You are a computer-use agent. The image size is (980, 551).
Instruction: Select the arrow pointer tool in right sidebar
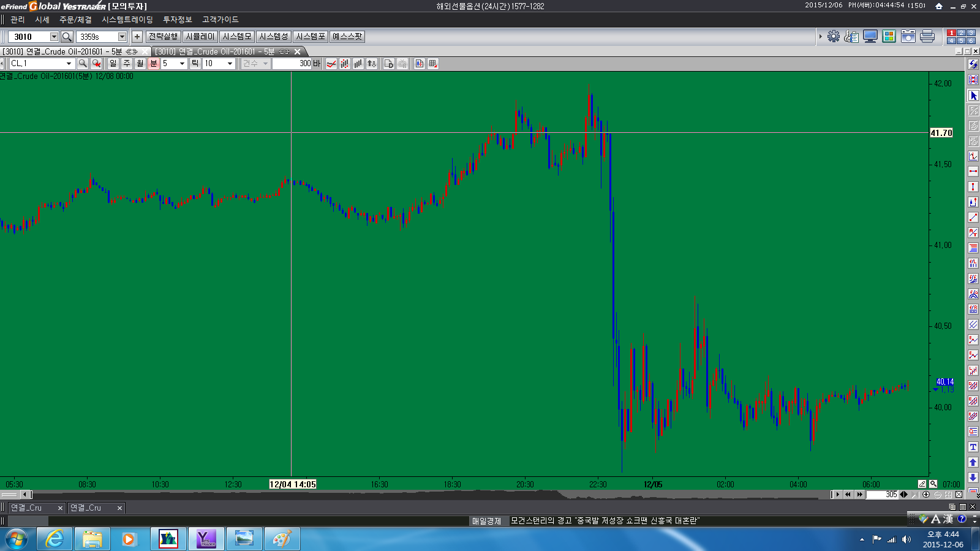pyautogui.click(x=973, y=96)
